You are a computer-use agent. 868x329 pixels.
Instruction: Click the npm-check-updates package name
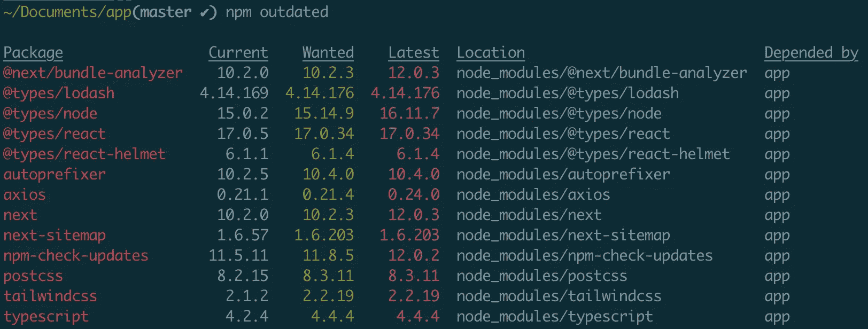click(76, 255)
